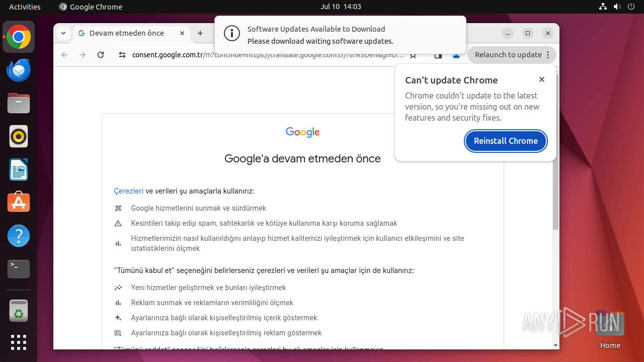The height and width of the screenshot is (362, 644).
Task: Launch Thunderbird mail from the dock
Action: [x=19, y=70]
